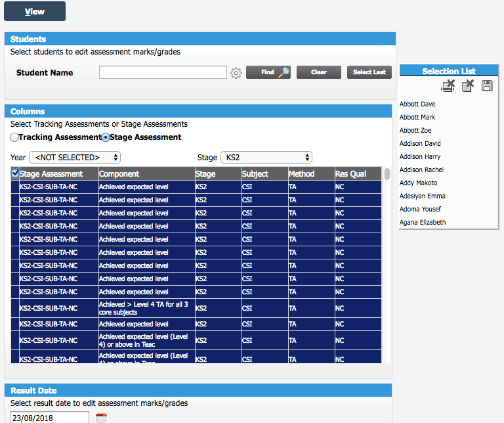Click the Select Last button
The image size is (504, 423).
369,72
